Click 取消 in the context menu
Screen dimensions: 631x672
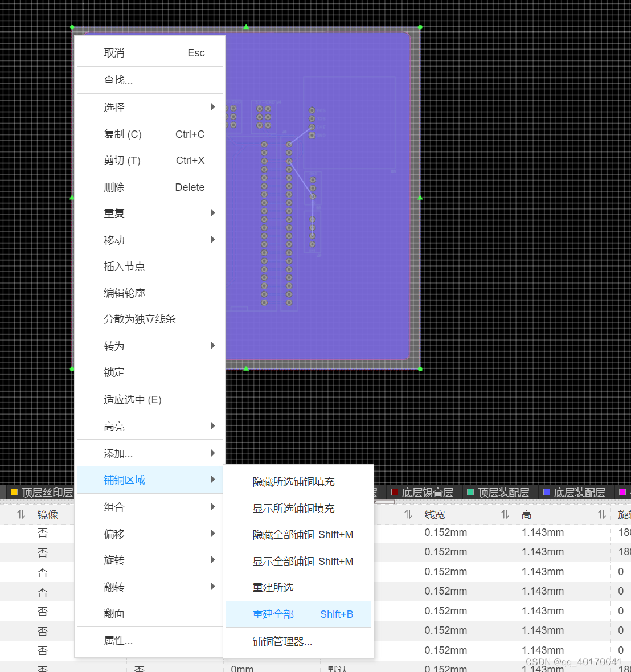pos(150,53)
